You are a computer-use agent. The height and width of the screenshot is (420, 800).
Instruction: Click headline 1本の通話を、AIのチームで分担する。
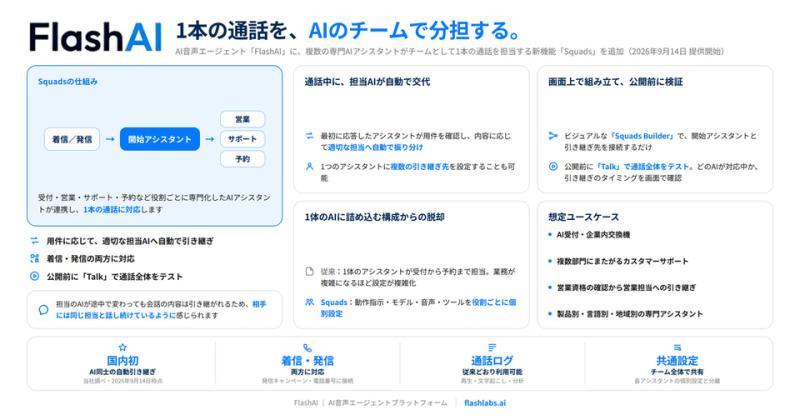point(348,31)
